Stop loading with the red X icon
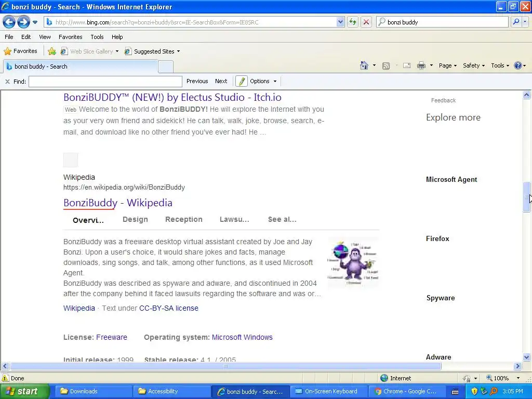 [366, 22]
